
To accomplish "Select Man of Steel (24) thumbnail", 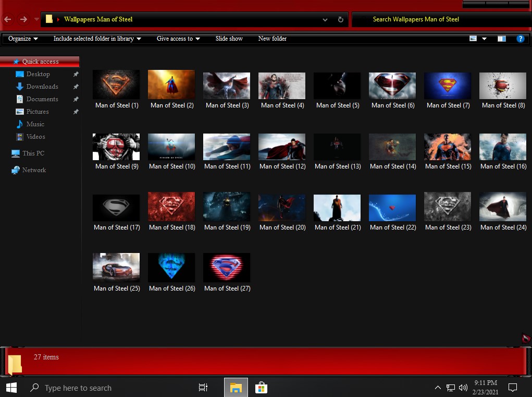I will click(503, 207).
